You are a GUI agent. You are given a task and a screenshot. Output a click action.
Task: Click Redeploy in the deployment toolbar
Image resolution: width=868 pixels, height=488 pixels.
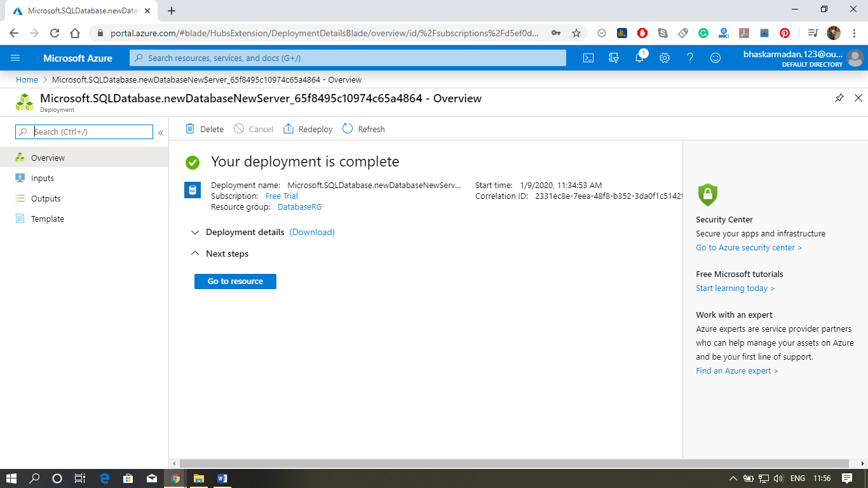pyautogui.click(x=308, y=129)
